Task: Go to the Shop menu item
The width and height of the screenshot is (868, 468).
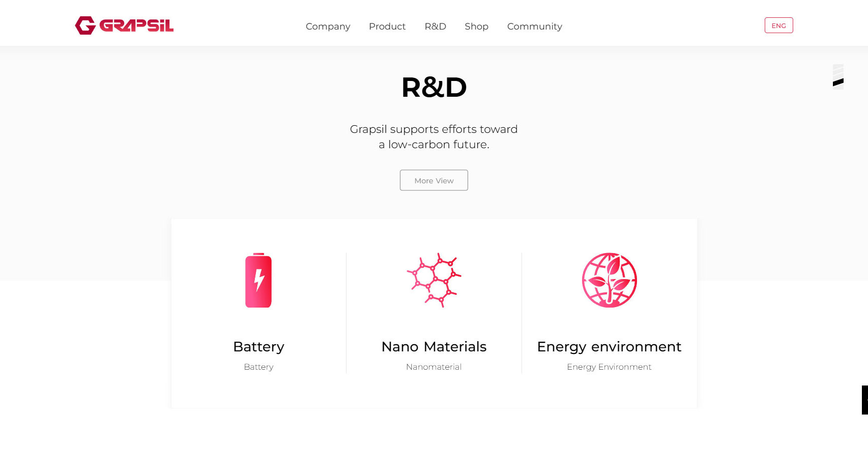Action: (x=476, y=26)
